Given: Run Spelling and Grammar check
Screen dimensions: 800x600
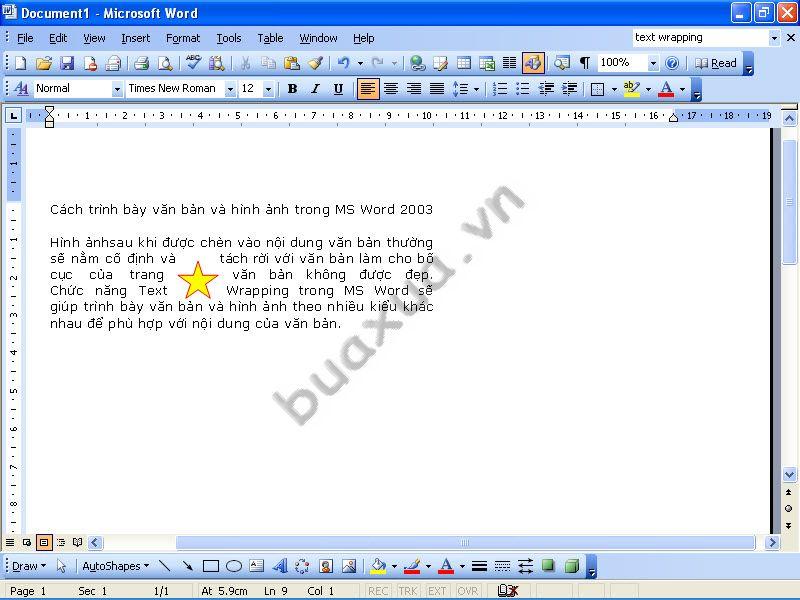Looking at the screenshot, I should (193, 63).
